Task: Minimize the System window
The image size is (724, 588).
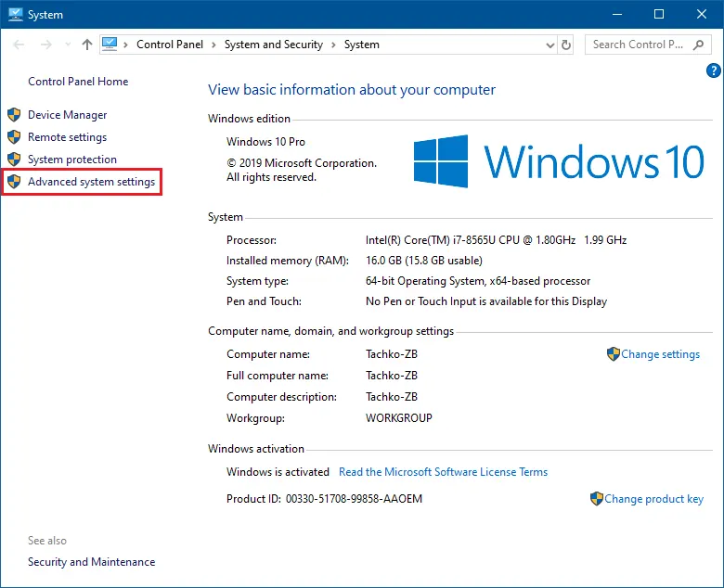Action: click(x=617, y=14)
